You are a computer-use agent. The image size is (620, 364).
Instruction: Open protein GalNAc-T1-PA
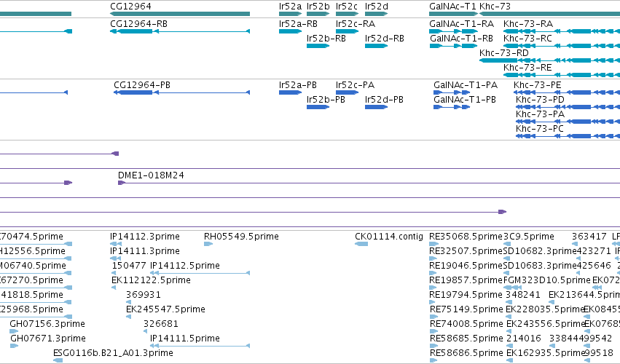click(x=466, y=85)
